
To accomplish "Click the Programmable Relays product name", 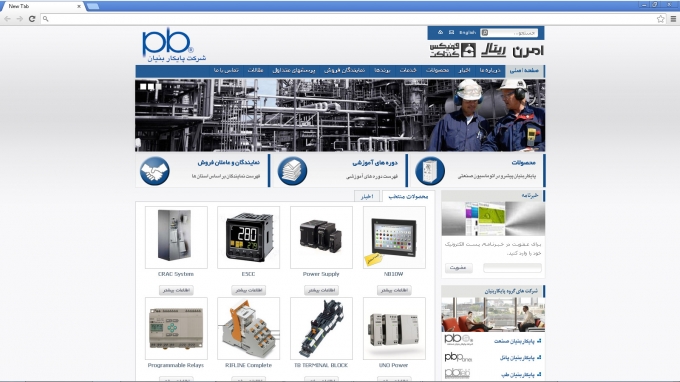I will (x=176, y=365).
